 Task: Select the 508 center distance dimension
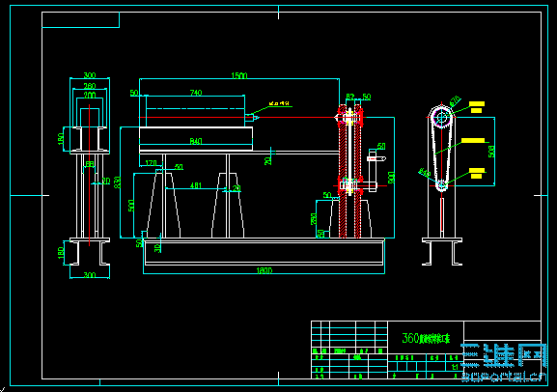click(491, 152)
